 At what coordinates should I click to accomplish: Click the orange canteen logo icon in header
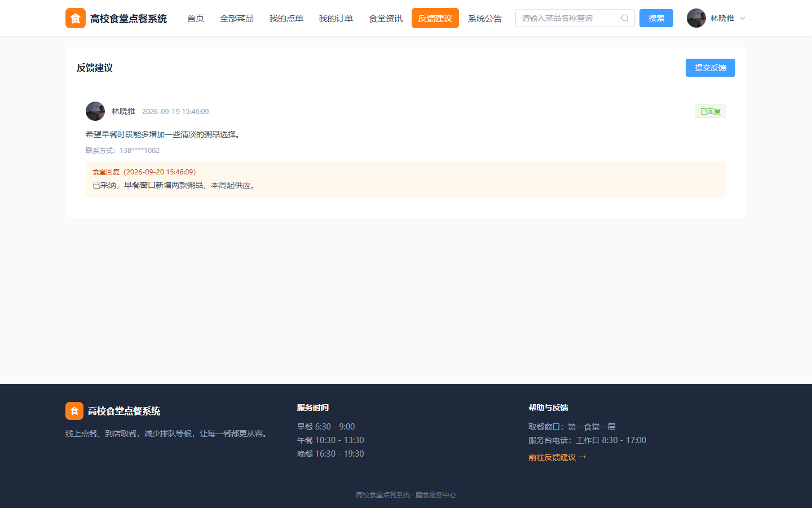[x=76, y=18]
